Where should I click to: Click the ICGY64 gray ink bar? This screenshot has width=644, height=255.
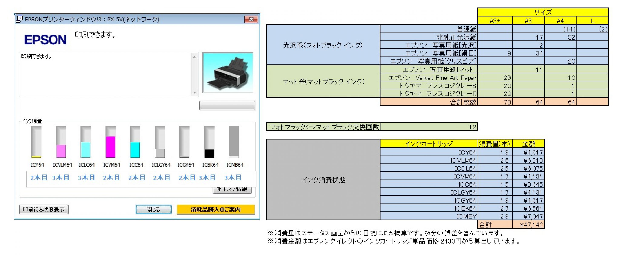pos(184,142)
